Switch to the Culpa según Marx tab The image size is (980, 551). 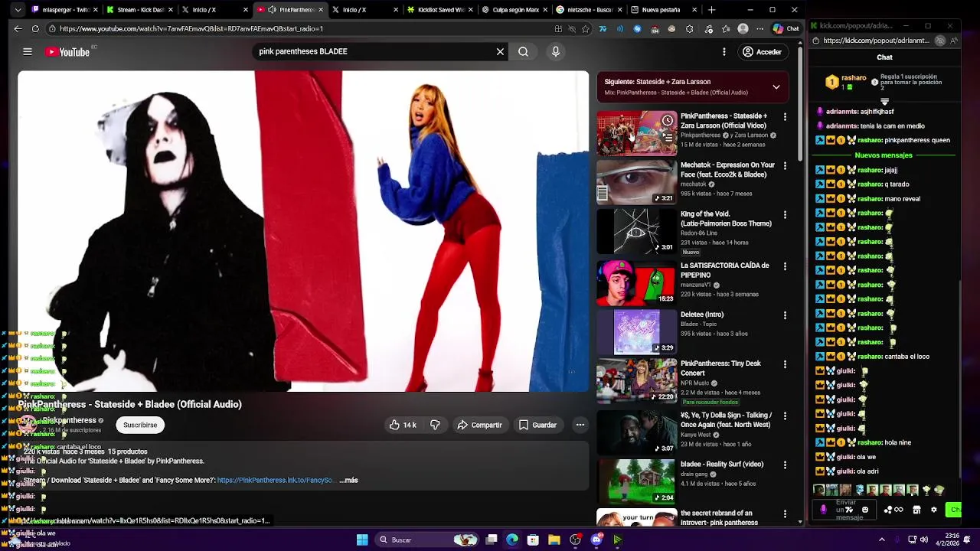tap(514, 10)
